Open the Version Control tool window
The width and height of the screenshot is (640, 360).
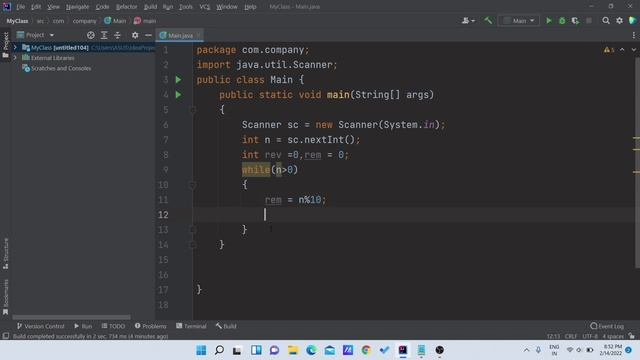point(40,326)
